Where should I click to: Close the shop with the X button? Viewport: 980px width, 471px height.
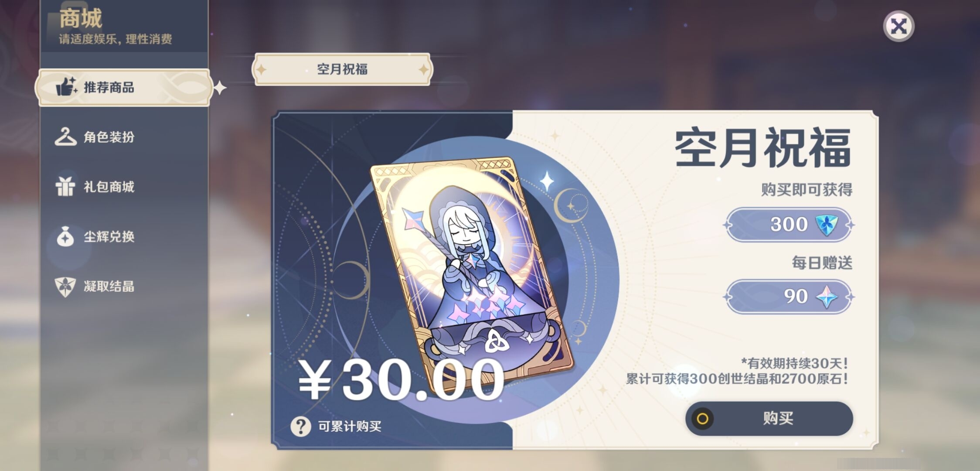click(898, 27)
